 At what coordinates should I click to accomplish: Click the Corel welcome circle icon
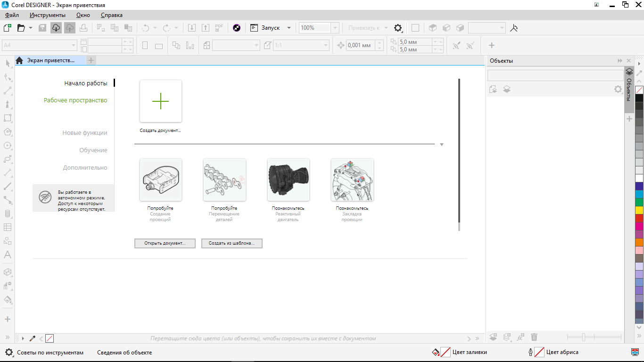pyautogui.click(x=237, y=28)
